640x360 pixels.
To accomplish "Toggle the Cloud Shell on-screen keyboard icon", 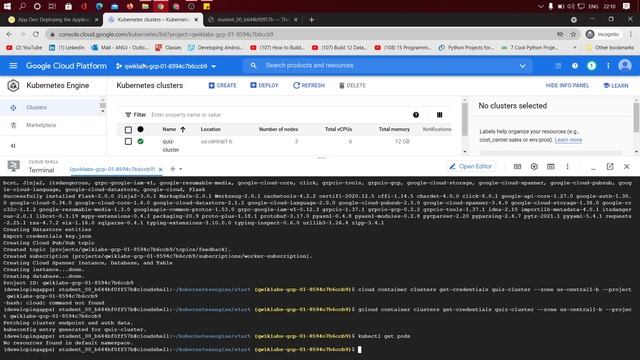I will (517, 167).
